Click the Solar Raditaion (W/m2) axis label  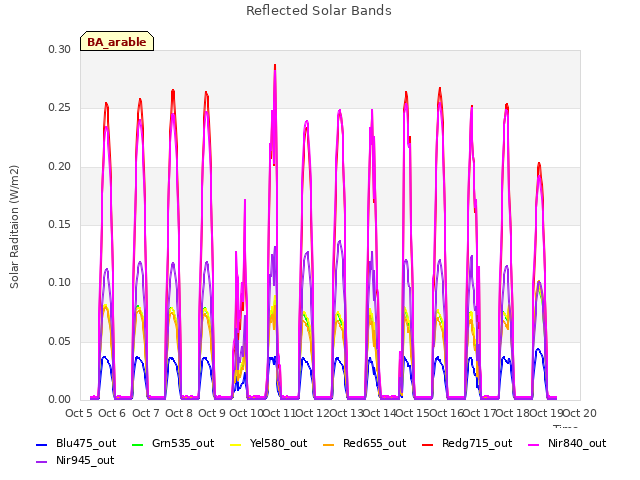(x=14, y=227)
